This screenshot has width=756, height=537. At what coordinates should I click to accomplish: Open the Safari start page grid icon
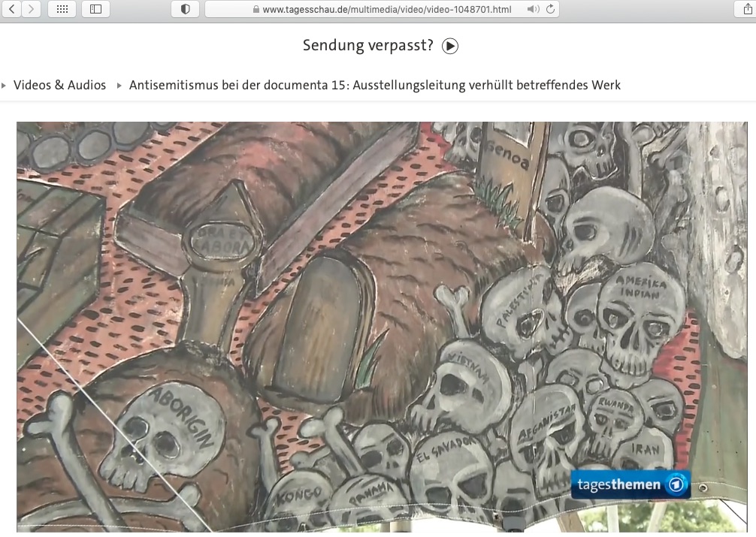62,9
